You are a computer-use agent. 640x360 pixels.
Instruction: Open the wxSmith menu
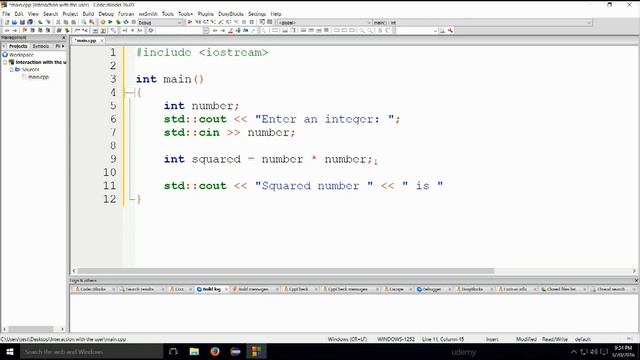pos(148,14)
